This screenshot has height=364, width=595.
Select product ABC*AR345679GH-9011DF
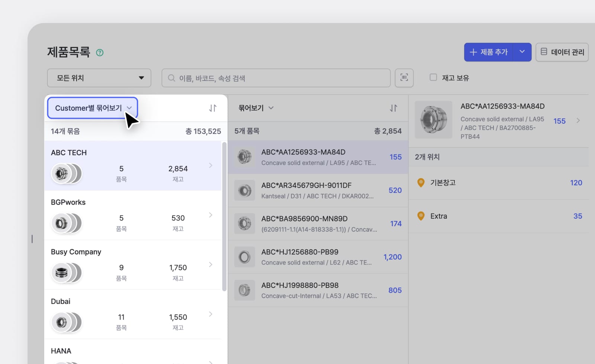pos(318,191)
